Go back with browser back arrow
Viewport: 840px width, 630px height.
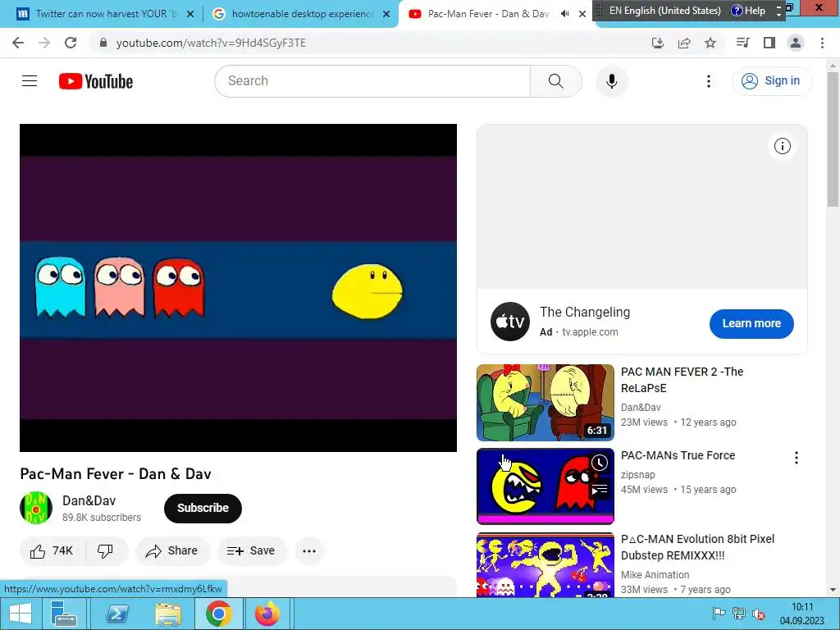(18, 43)
